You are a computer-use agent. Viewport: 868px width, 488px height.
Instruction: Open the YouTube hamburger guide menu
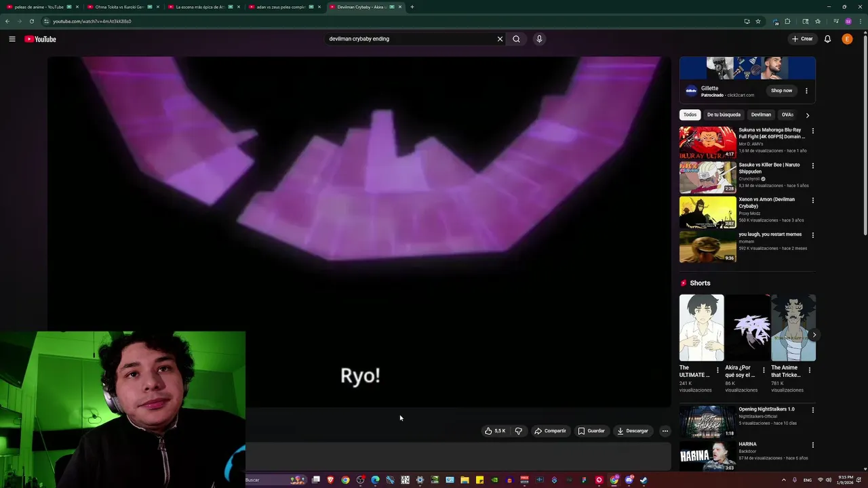coord(12,39)
